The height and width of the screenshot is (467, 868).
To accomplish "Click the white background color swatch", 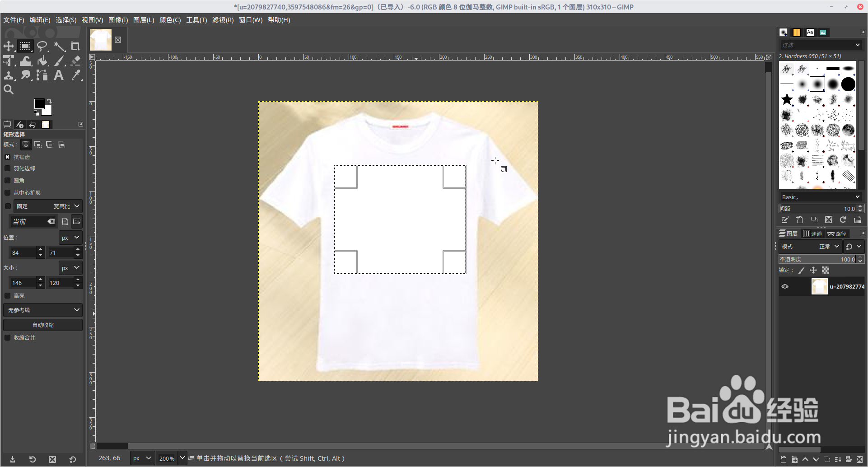I will tap(48, 111).
